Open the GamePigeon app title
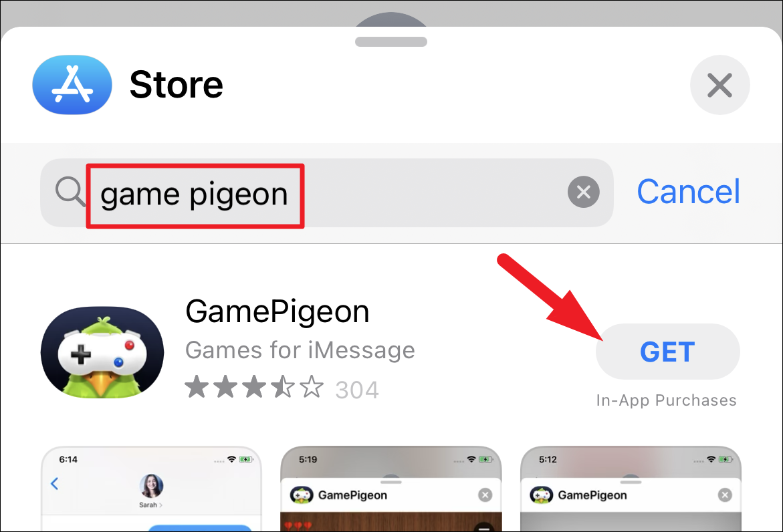Viewport: 783px width, 532px height. [277, 312]
